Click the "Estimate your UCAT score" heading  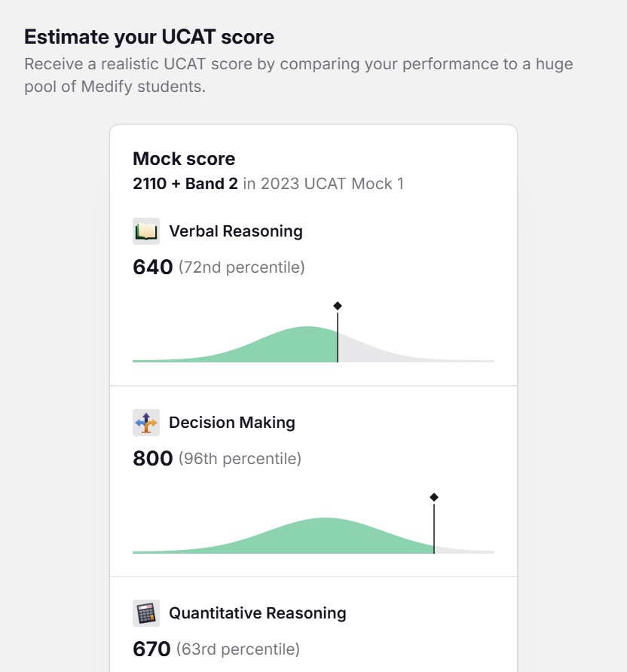coord(149,36)
